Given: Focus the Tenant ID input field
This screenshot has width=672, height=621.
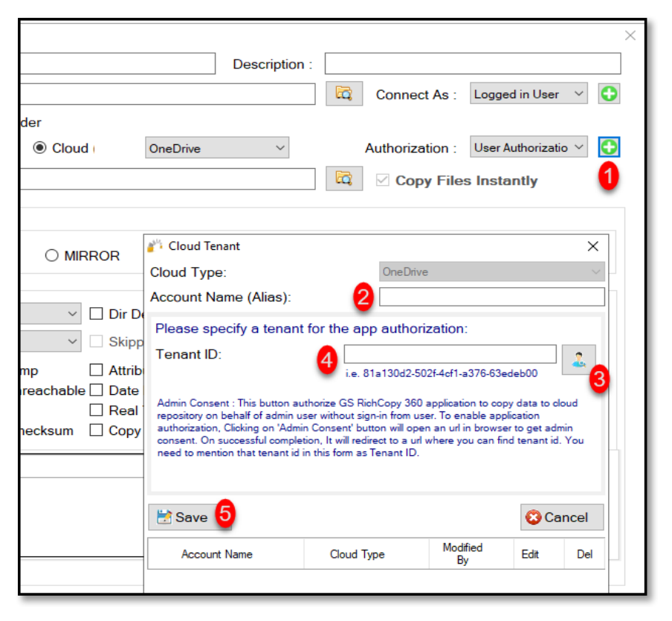Looking at the screenshot, I should click(x=450, y=354).
